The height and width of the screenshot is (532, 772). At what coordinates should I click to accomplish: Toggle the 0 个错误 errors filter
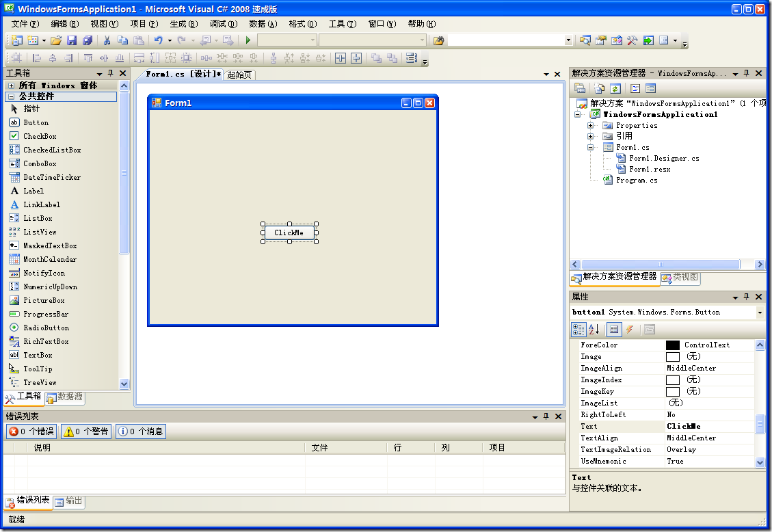(x=31, y=431)
